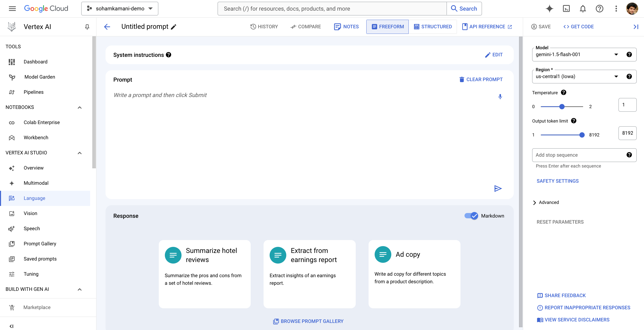This screenshot has width=644, height=330.
Task: Pin the Vertex AI sidebar
Action: 87,27
